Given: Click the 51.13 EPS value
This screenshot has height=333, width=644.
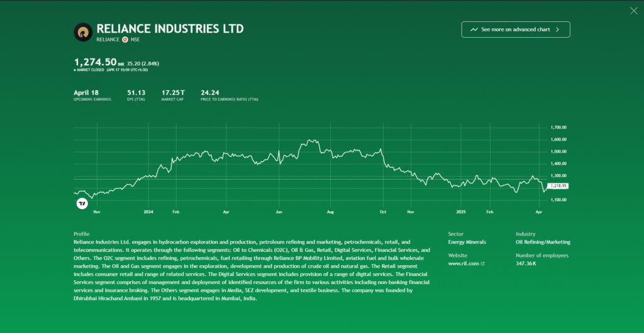Looking at the screenshot, I should tap(136, 93).
